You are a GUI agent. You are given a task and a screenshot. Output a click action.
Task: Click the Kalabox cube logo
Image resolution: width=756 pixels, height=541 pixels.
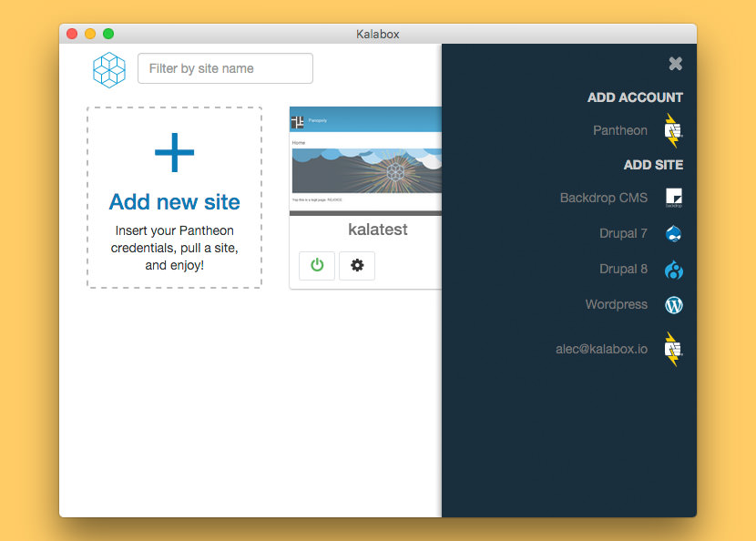(x=109, y=70)
